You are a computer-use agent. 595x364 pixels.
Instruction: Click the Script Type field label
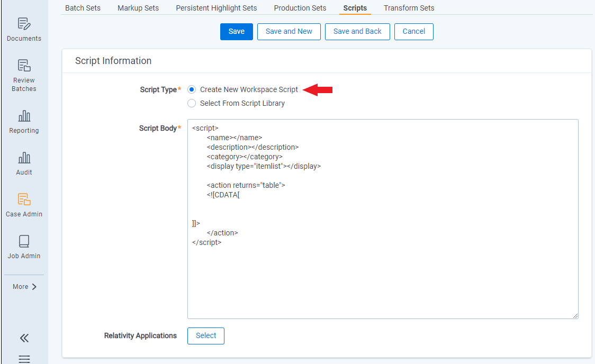pos(158,89)
